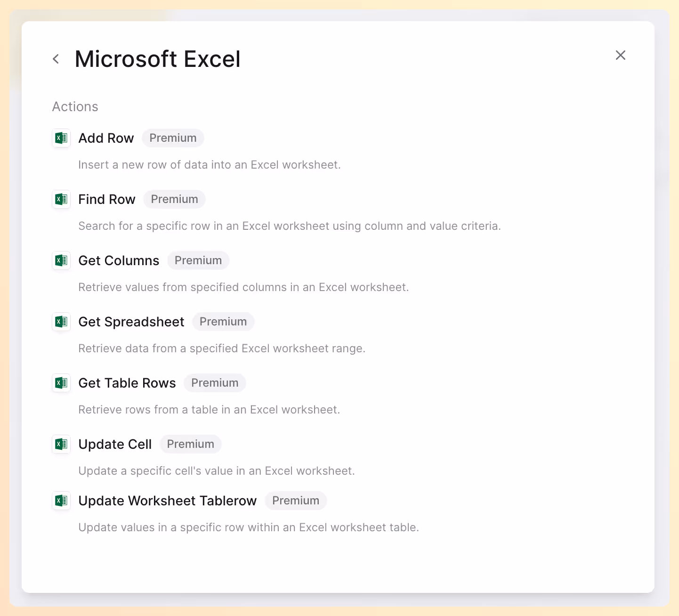
Task: Click the Excel icon beside Get Spreadsheet
Action: (x=61, y=322)
